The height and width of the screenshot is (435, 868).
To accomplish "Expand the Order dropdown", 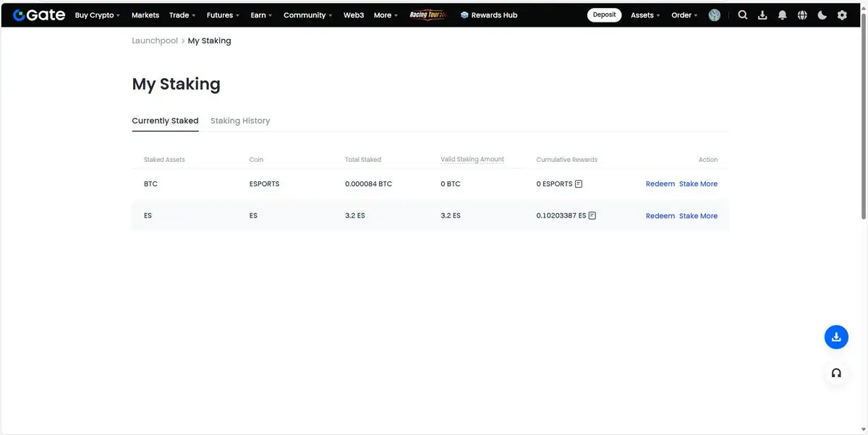I will [x=685, y=14].
